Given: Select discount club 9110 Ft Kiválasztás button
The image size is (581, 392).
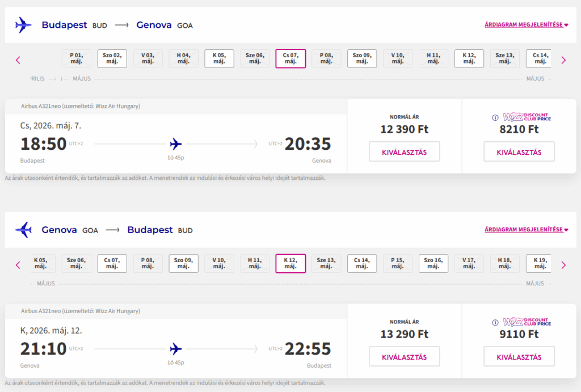Looking at the screenshot, I should pyautogui.click(x=519, y=357).
